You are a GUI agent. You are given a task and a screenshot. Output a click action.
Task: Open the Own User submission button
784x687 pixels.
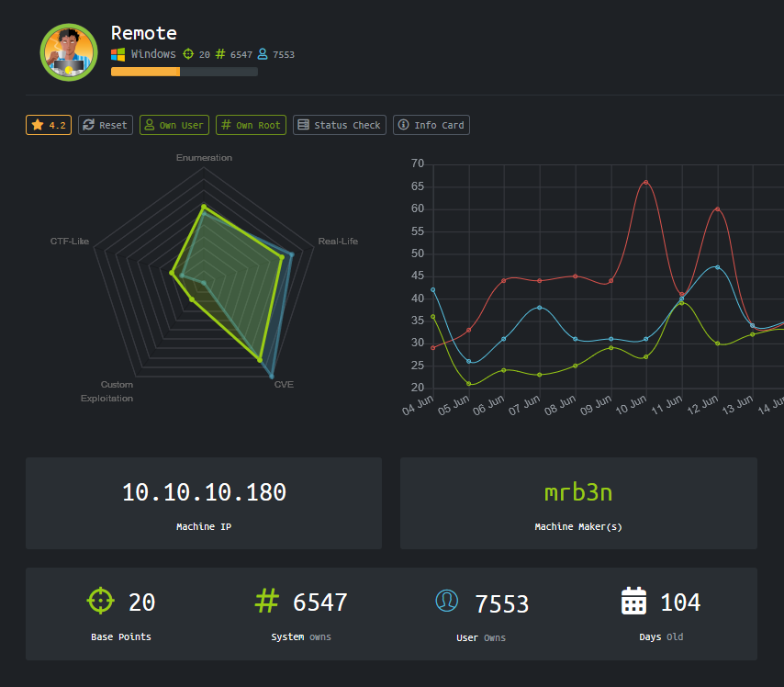(x=174, y=125)
